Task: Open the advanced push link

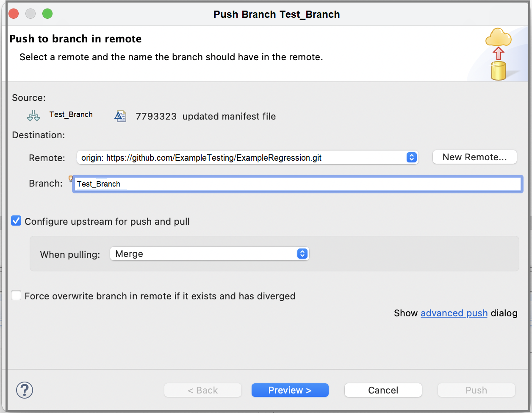Action: [454, 313]
